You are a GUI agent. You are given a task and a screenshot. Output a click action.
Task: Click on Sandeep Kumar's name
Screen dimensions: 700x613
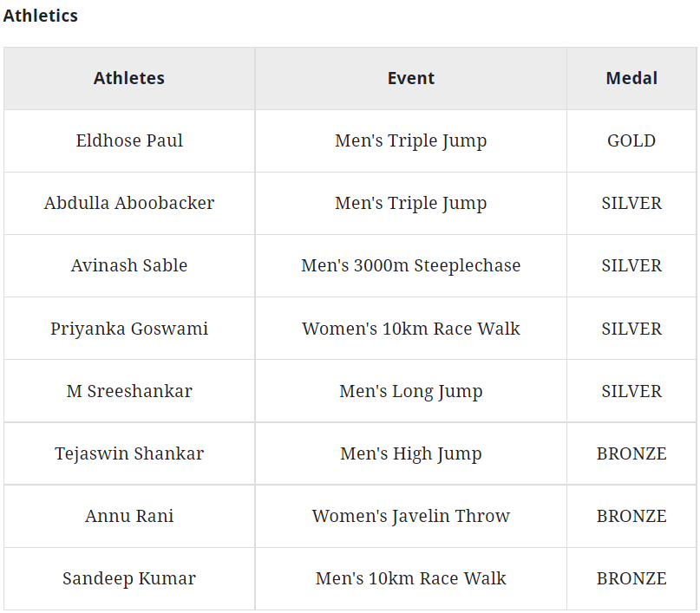[129, 578]
